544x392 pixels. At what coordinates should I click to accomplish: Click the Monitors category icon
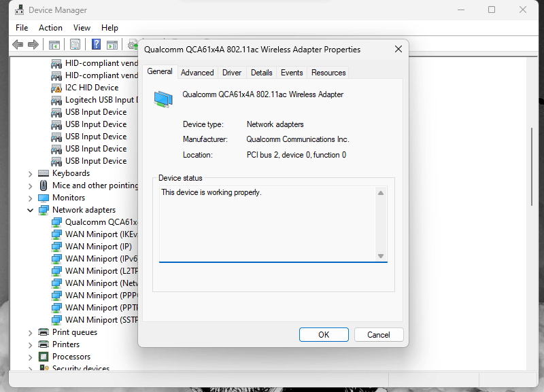44,198
